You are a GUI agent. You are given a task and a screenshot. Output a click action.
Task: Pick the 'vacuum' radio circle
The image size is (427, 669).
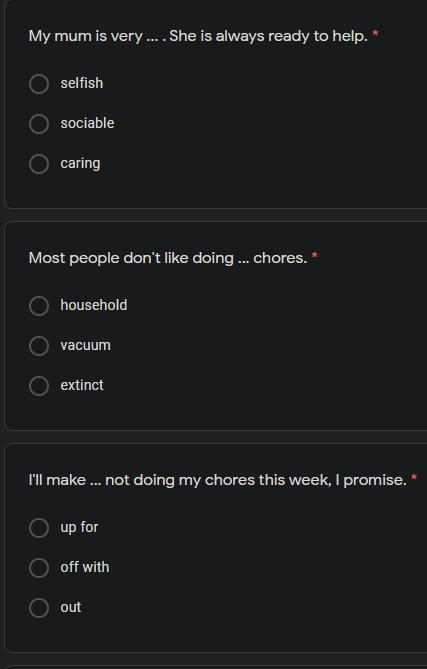(39, 346)
